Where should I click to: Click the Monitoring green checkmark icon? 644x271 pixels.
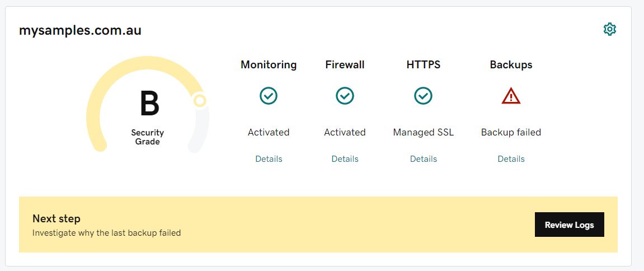pos(269,96)
